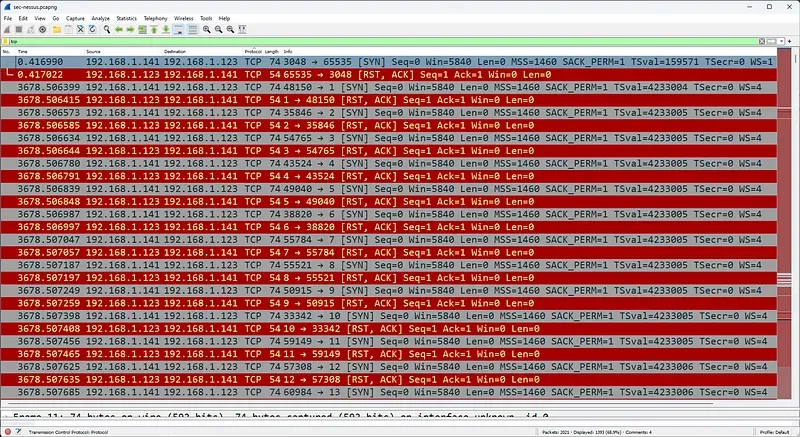Image resolution: width=800 pixels, height=437 pixels.
Task: Select the RST, ACK packet at time 0.417022
Action: coord(389,74)
